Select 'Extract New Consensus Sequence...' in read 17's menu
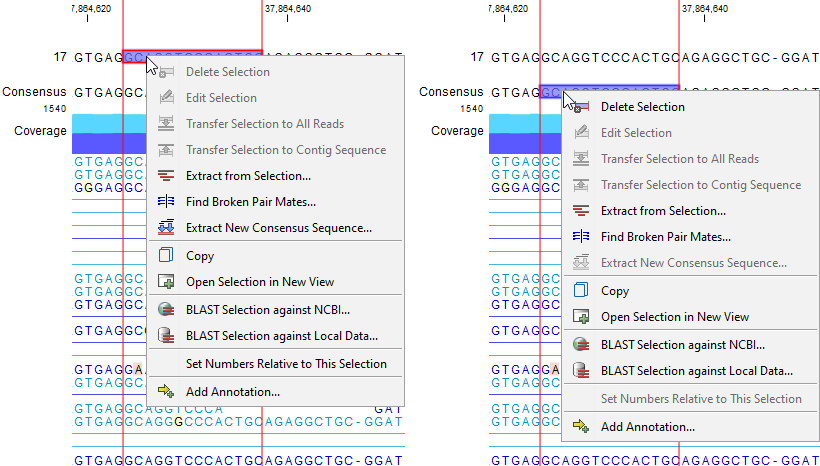This screenshot has width=820, height=466. (278, 228)
